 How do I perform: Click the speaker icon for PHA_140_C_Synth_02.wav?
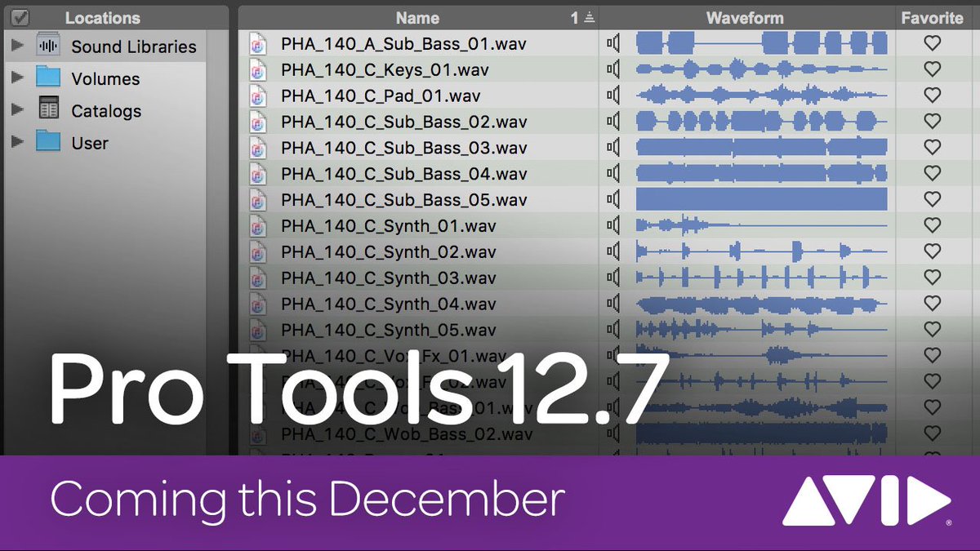coord(613,251)
